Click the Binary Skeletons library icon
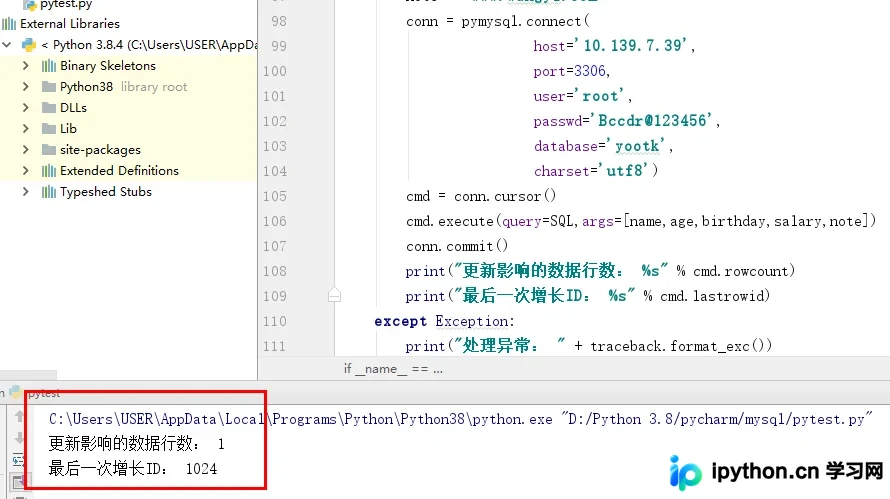Viewport: 890px width, 499px height. [x=49, y=66]
